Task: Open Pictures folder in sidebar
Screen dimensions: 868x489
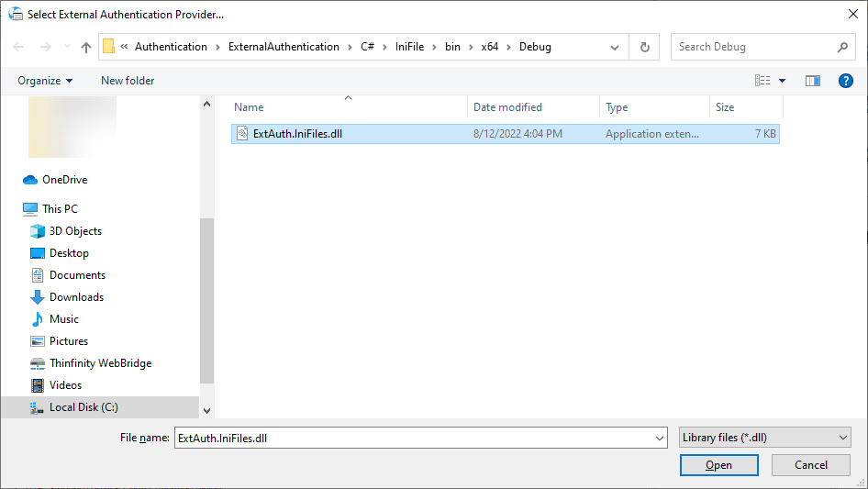Action: pos(69,341)
